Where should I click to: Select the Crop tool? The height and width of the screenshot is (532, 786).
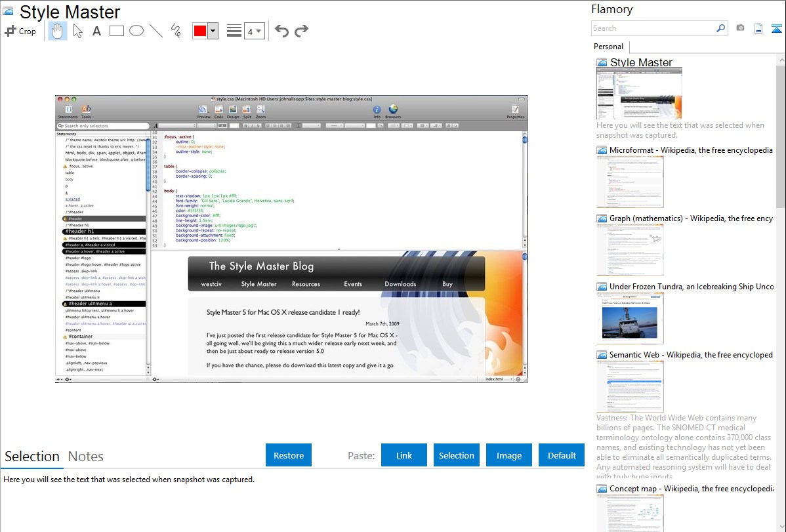click(20, 31)
